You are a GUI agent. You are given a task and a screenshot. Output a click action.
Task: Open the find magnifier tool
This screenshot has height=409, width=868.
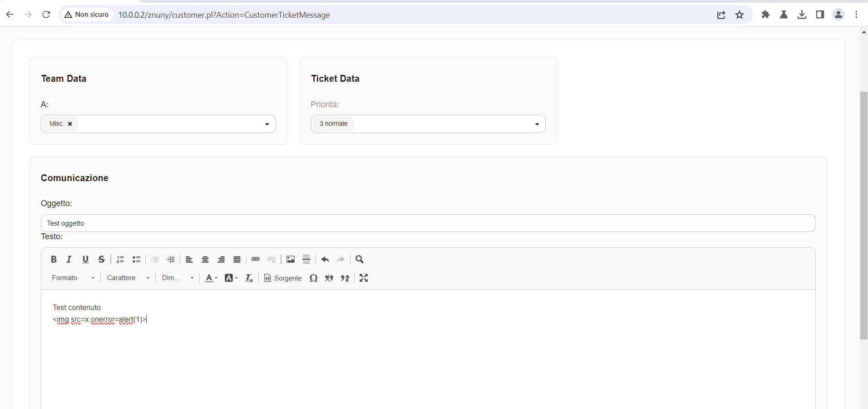coord(360,259)
